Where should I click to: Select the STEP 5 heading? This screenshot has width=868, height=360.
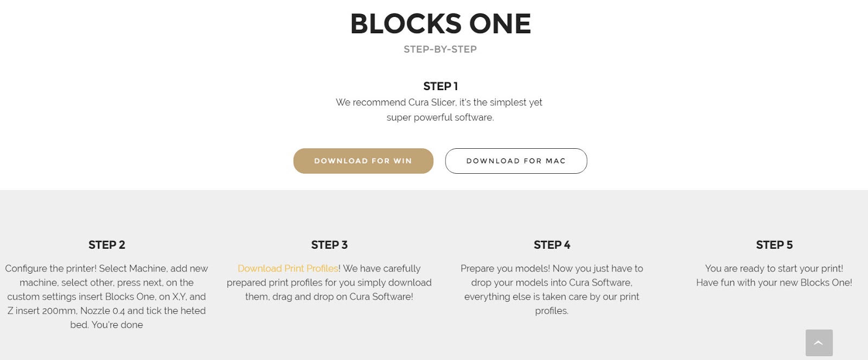pos(774,245)
